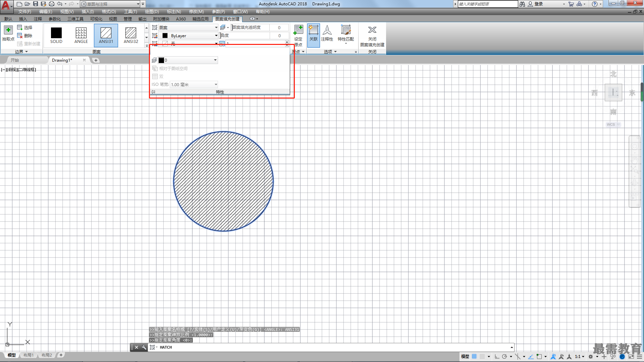Click the 拾取点 pick points button
The height and width of the screenshot is (362, 644).
coord(8,33)
